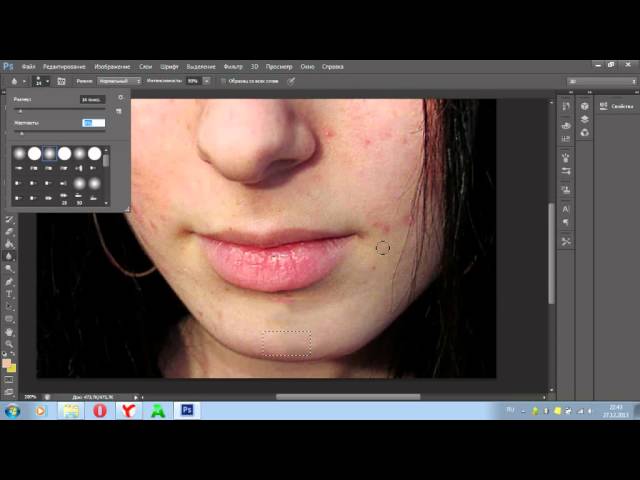
Task: Select the second hard round brush thumbnail
Action: [x=34, y=154]
